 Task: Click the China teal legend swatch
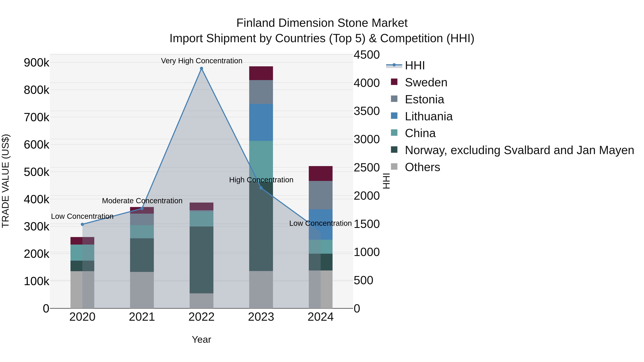click(x=394, y=133)
